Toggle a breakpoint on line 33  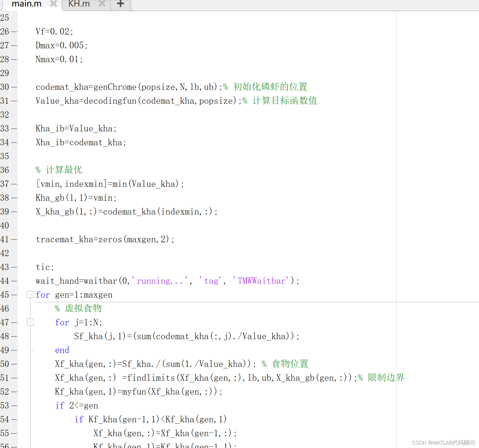tap(14, 128)
